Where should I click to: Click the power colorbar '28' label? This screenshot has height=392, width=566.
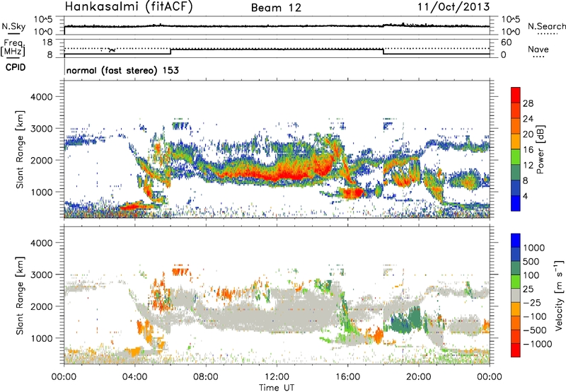528,103
